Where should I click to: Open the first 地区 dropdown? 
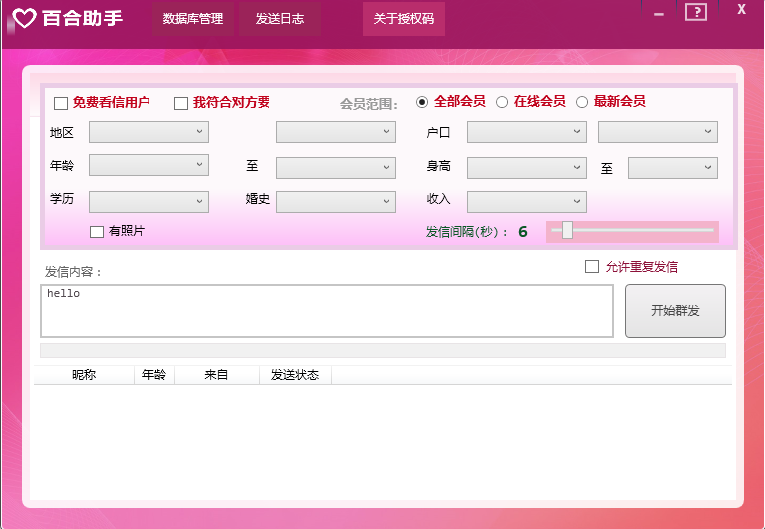click(149, 132)
